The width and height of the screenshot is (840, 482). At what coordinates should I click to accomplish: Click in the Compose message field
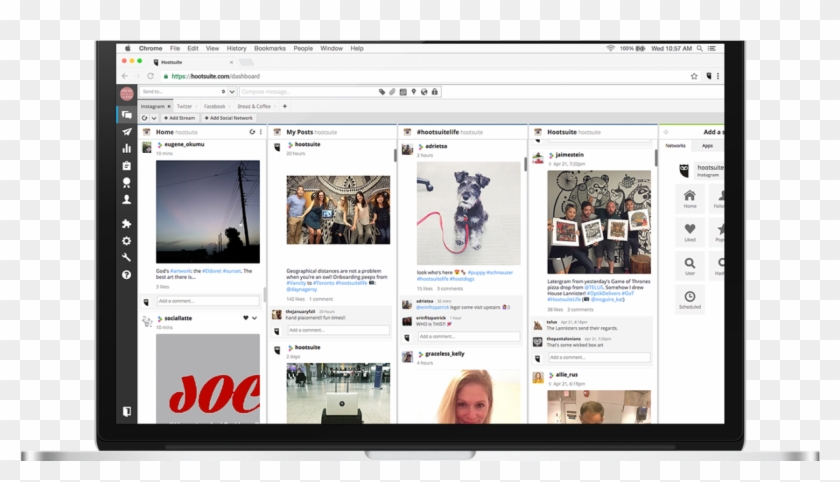click(x=309, y=92)
